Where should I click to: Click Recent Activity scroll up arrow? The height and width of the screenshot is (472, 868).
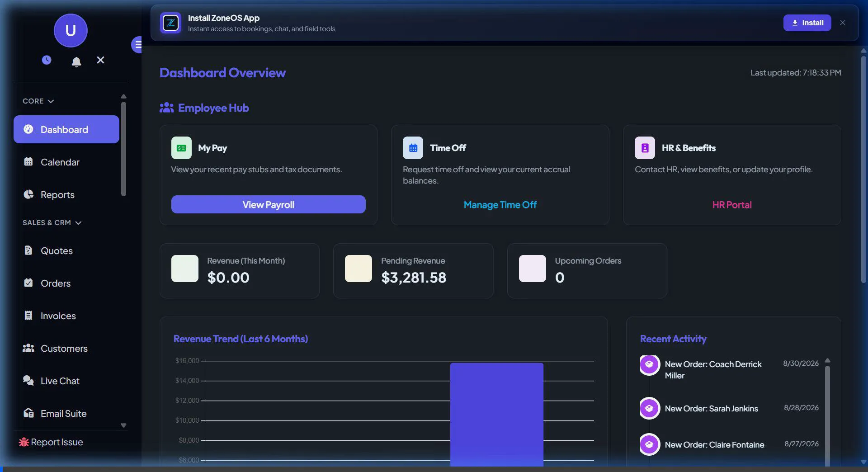pos(827,360)
